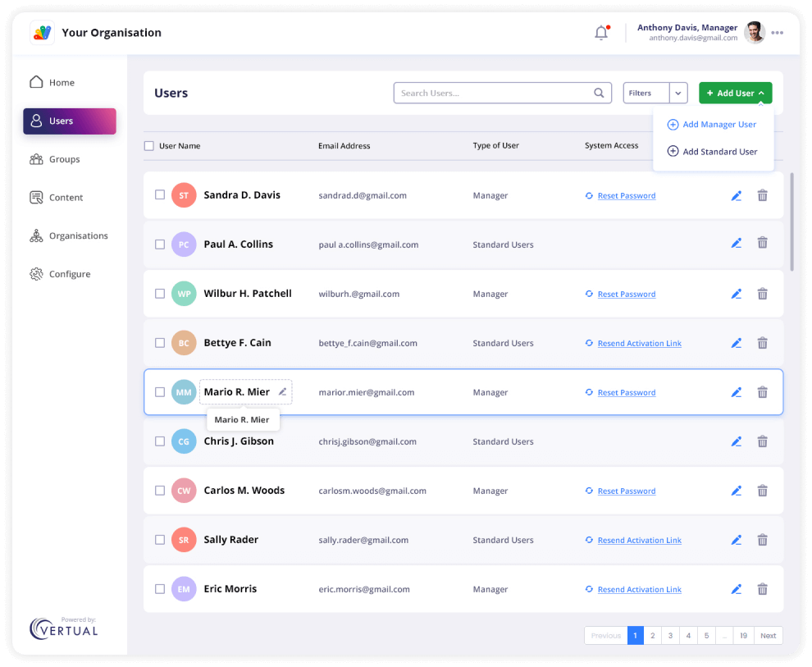Open page 2 of the user list

click(653, 635)
